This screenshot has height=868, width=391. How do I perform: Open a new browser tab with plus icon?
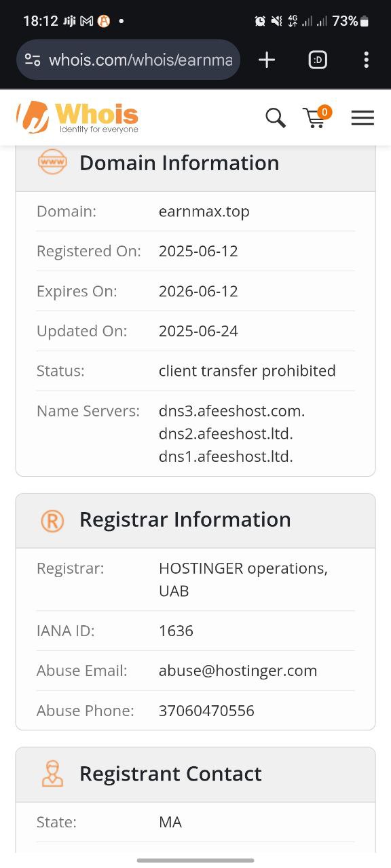point(267,60)
